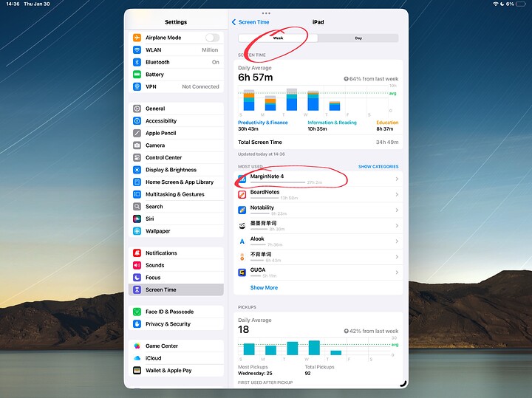The width and height of the screenshot is (532, 398).
Task: Tap Show More apps link
Action: (x=264, y=287)
